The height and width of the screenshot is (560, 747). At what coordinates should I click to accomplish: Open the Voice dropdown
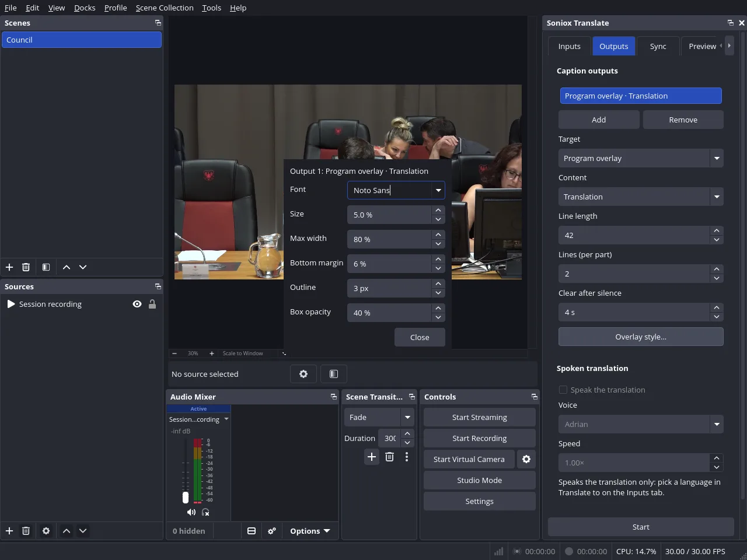(x=641, y=424)
